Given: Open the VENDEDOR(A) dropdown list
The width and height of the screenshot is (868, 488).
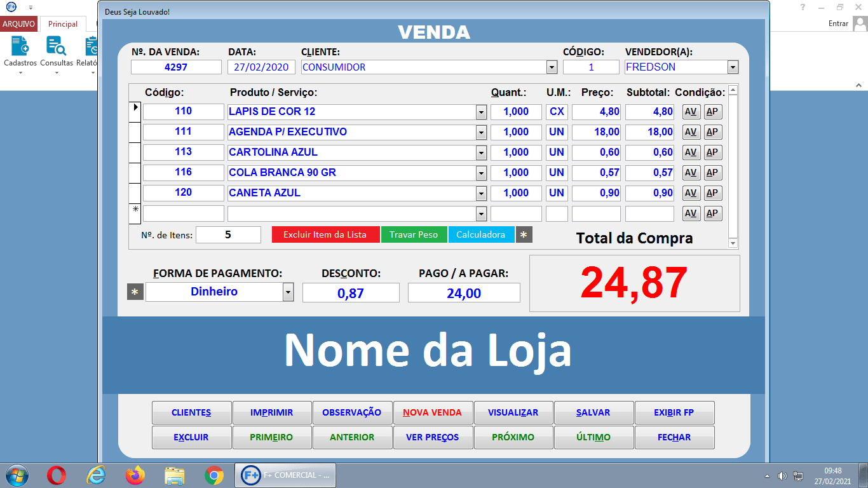Looking at the screenshot, I should point(733,67).
